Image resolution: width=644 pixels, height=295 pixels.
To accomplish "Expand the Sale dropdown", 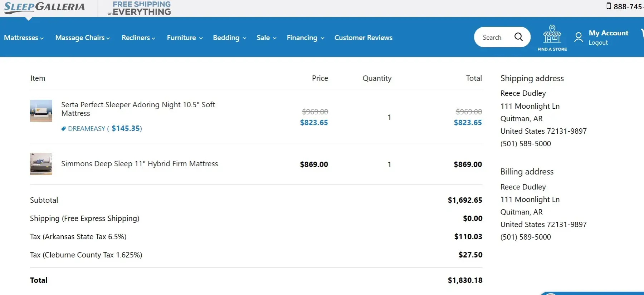I will coord(266,38).
